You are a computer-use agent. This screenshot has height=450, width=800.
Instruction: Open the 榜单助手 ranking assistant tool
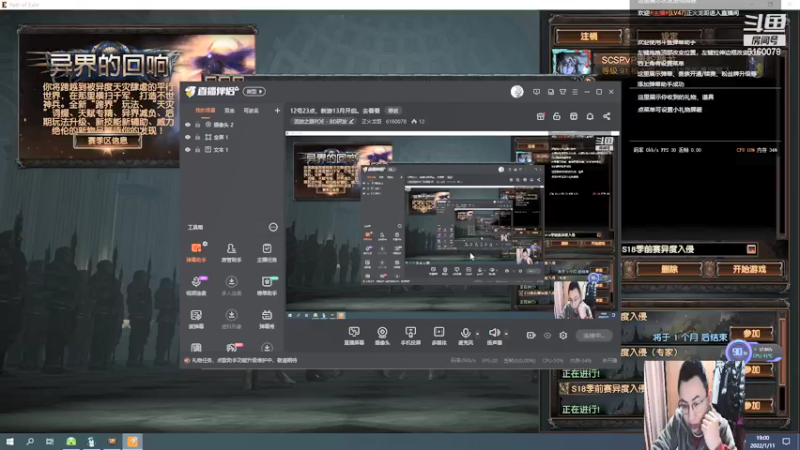pos(267,286)
